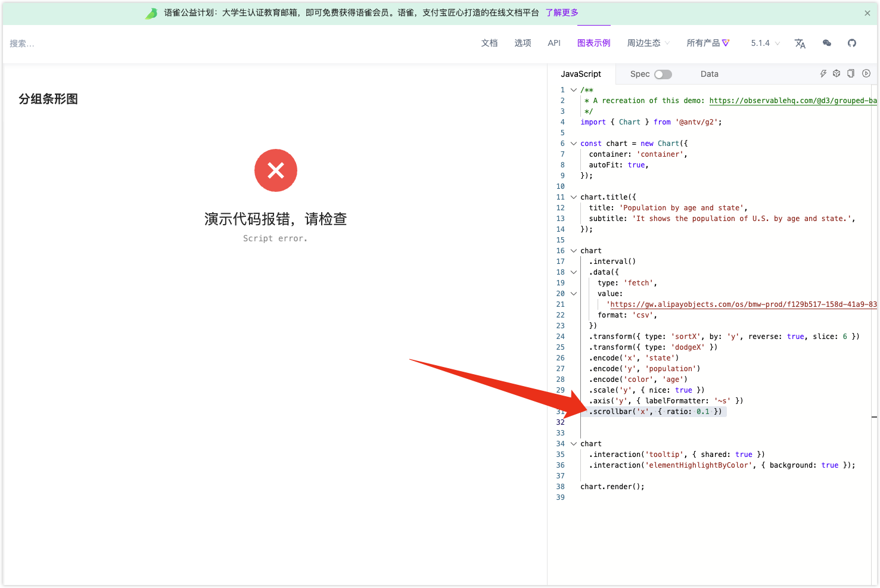Open the DingTalk community icon
The width and height of the screenshot is (880, 588).
click(x=826, y=43)
